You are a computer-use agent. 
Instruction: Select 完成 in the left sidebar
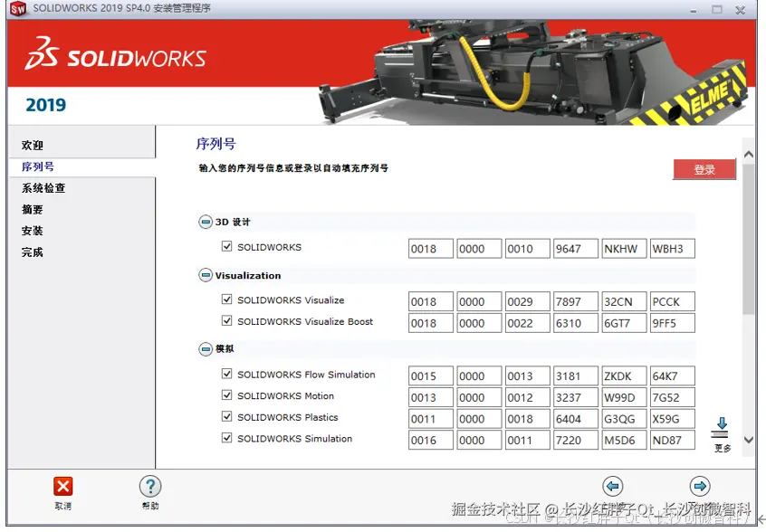pyautogui.click(x=33, y=252)
